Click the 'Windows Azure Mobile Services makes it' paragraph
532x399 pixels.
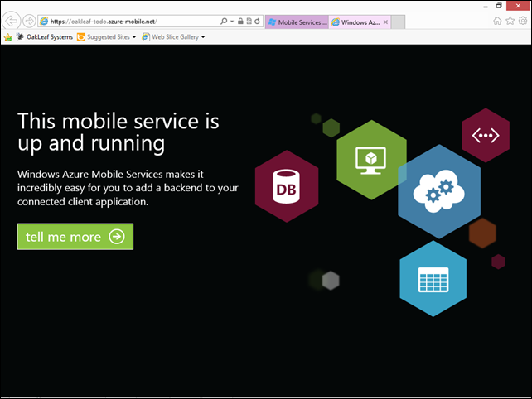click(x=128, y=188)
